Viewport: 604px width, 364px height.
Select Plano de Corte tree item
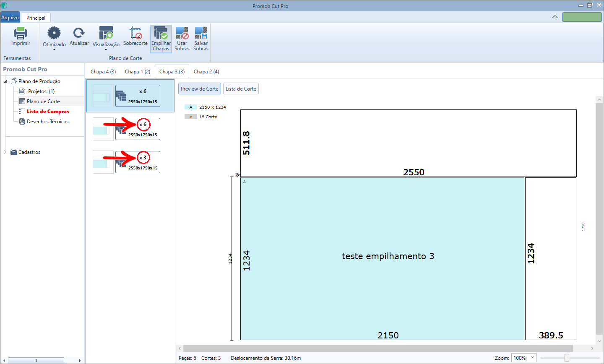(43, 101)
